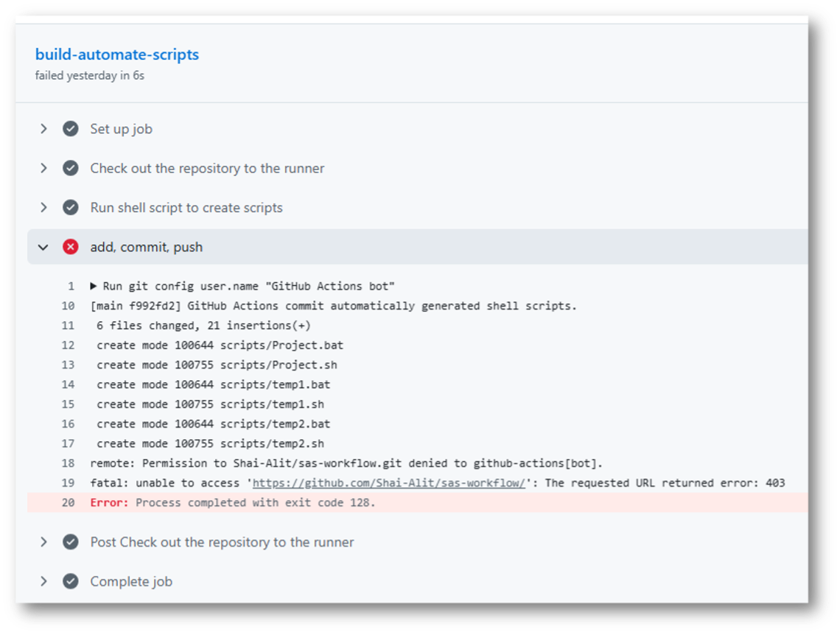Click log line number 20
The width and height of the screenshot is (840, 635).
[x=68, y=503]
